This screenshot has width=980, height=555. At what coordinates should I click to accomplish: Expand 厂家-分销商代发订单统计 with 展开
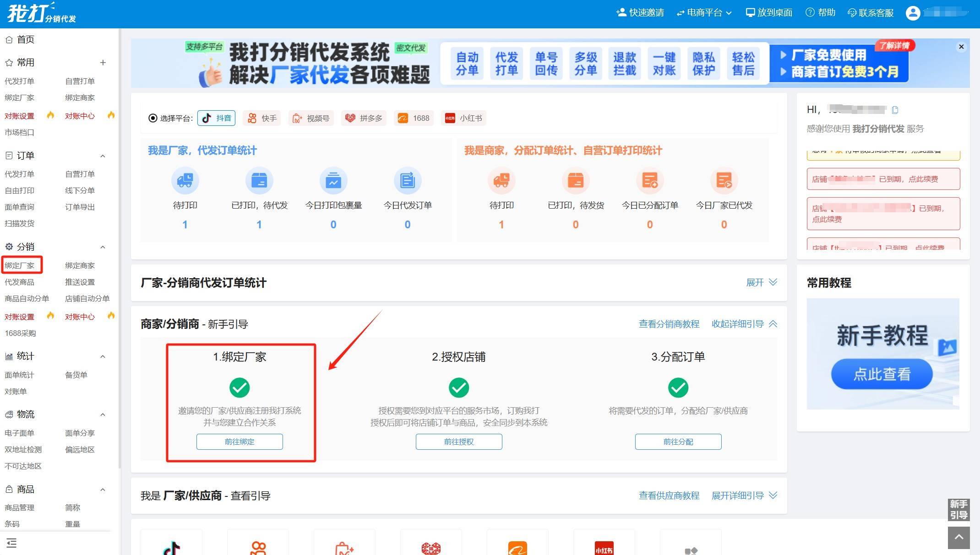point(762,282)
